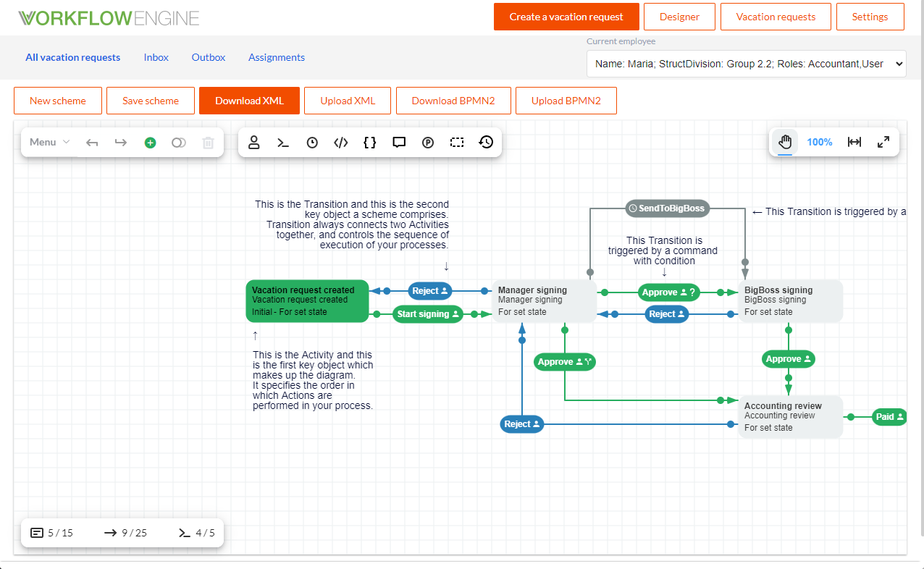Screen dimensions: 924x569
Task: Click the undo arrow icon
Action: (92, 143)
